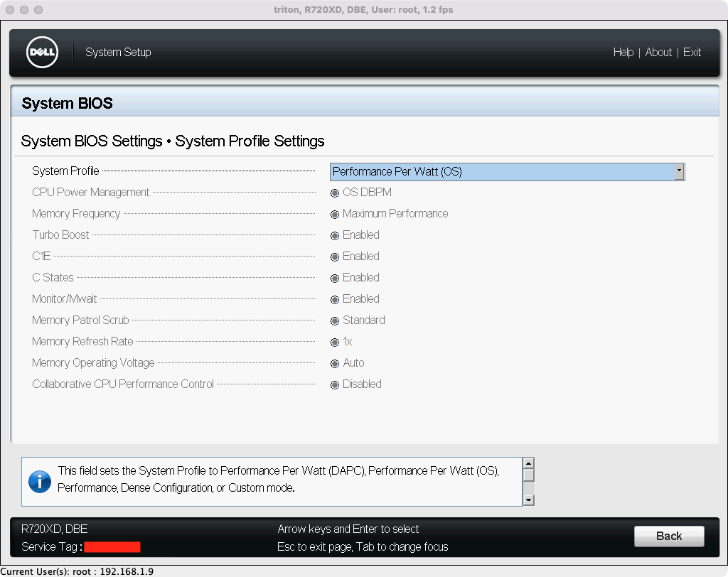Click help text scrollbar down arrow
Screen dimensions: 728x577
tap(528, 500)
